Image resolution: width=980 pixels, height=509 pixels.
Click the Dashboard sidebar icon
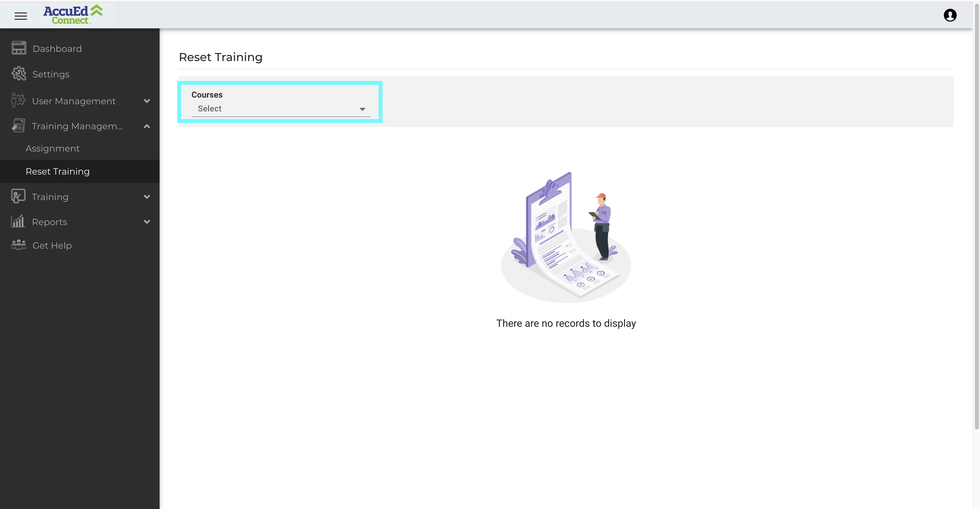tap(19, 48)
